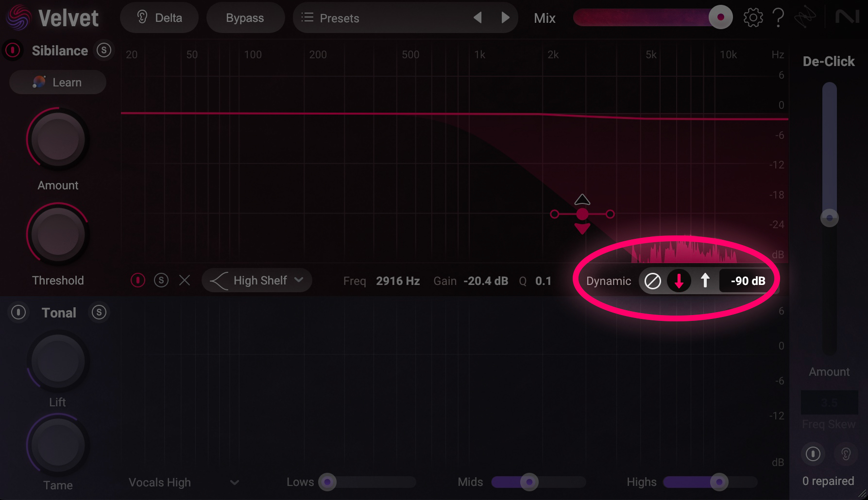Viewport: 868px width, 500px height.
Task: Click the 0 repaired status text
Action: (x=828, y=481)
